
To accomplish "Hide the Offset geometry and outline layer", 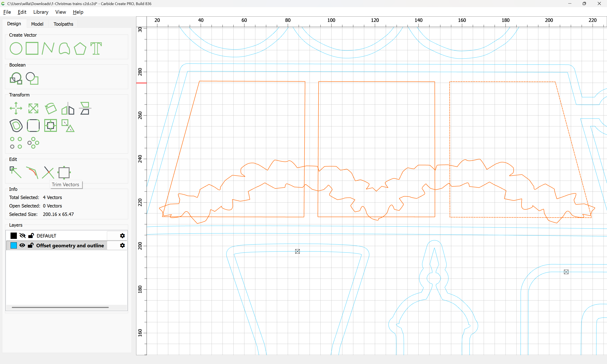I will [22, 246].
